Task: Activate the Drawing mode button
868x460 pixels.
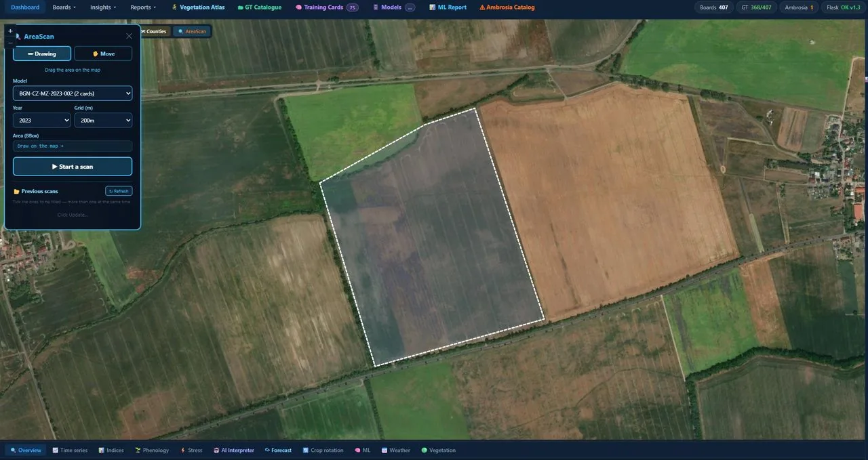Action: pyautogui.click(x=42, y=54)
